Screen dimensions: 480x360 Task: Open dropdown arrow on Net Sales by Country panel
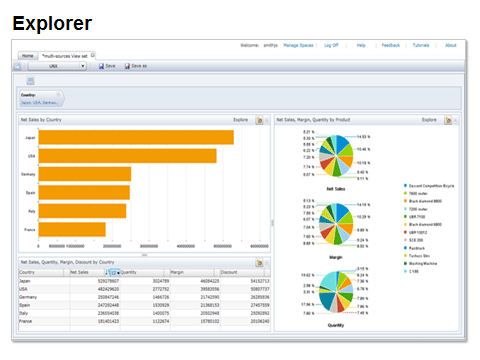click(x=267, y=120)
